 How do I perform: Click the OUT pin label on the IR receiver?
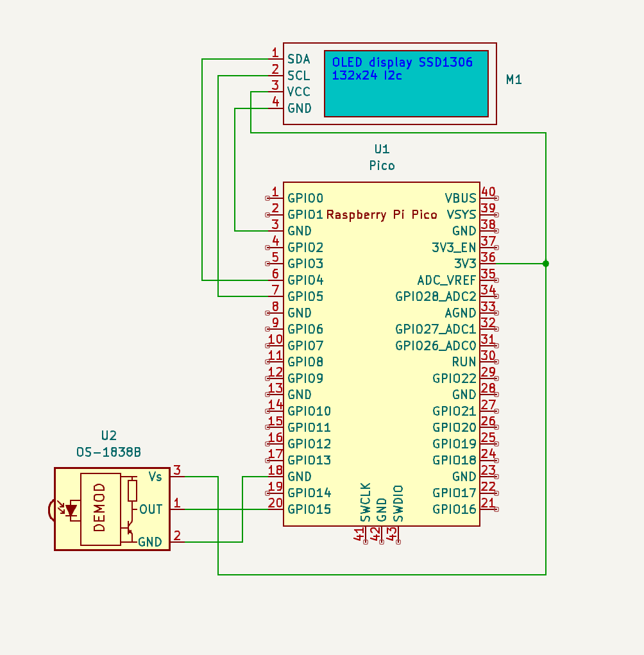coord(151,509)
